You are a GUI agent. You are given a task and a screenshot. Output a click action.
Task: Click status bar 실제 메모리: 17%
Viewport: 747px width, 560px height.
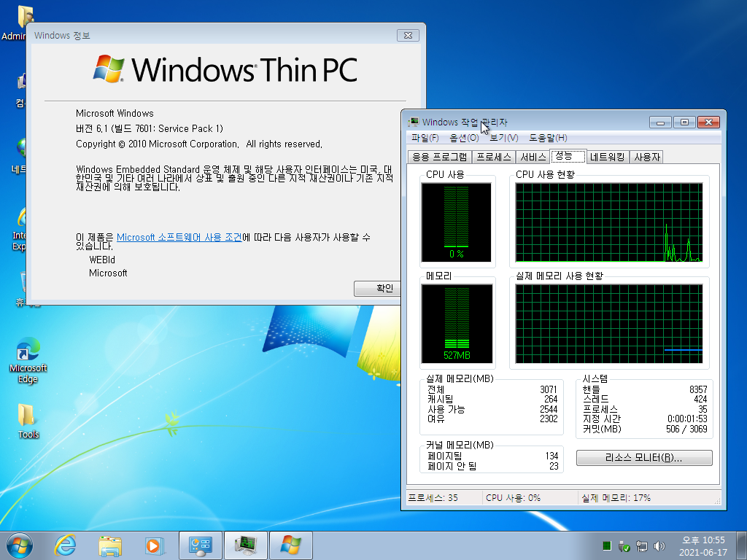tap(616, 497)
